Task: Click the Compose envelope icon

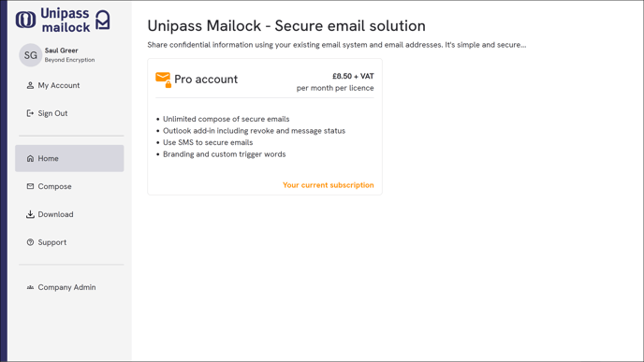Action: (30, 186)
